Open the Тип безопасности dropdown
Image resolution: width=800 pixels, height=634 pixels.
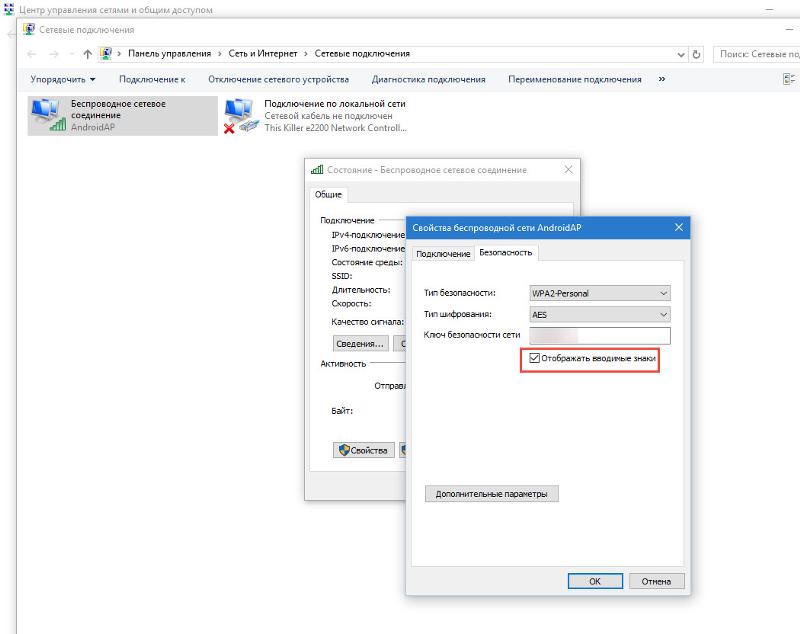(x=599, y=293)
